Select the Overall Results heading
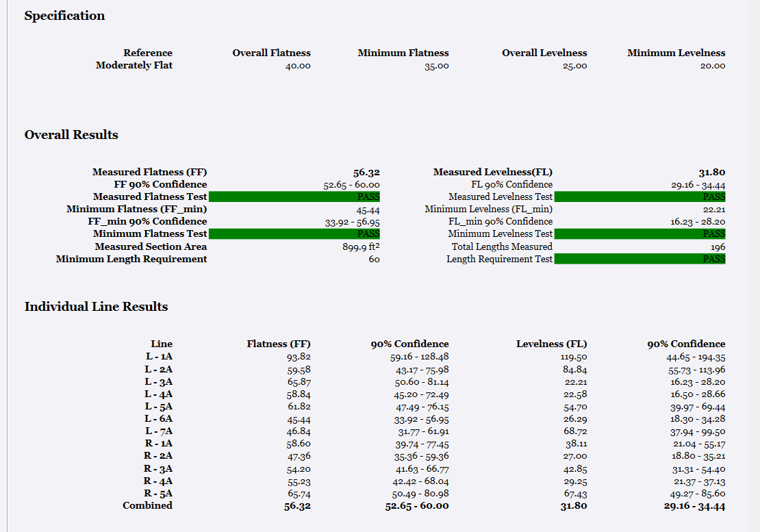Image resolution: width=760 pixels, height=532 pixels. 71,135
